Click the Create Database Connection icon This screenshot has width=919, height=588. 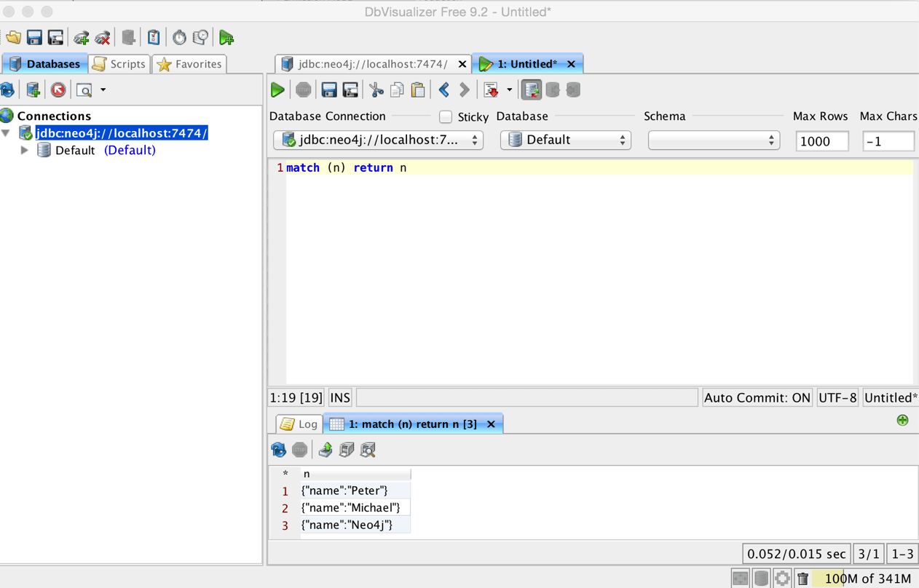32,89
